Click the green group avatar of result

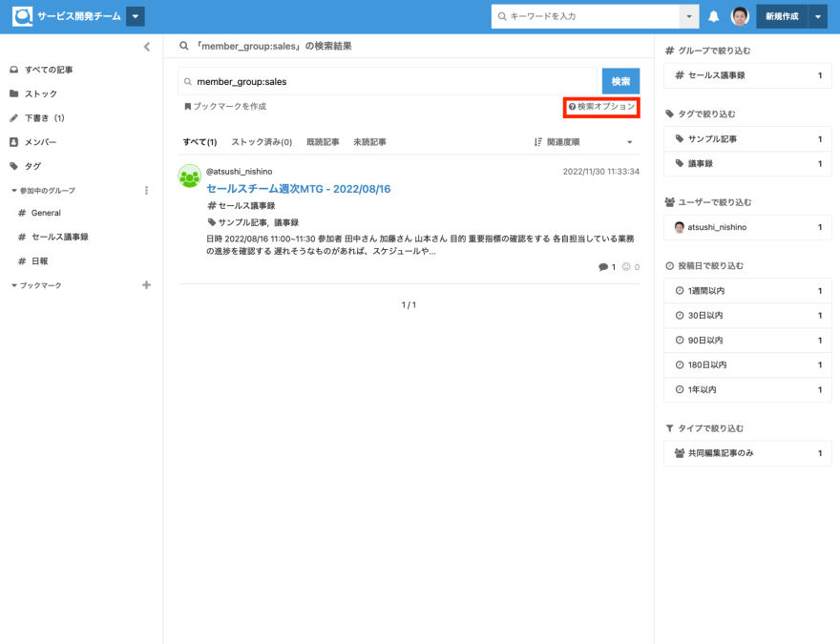tap(190, 177)
